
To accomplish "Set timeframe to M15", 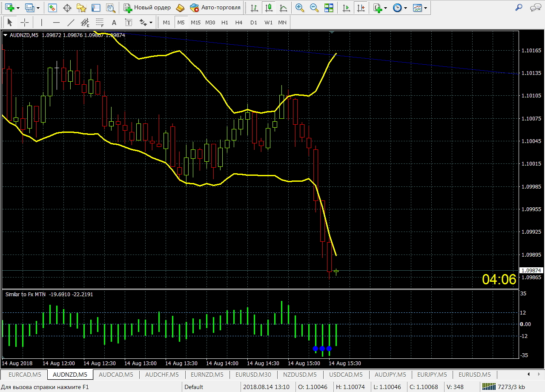I will 195,23.
